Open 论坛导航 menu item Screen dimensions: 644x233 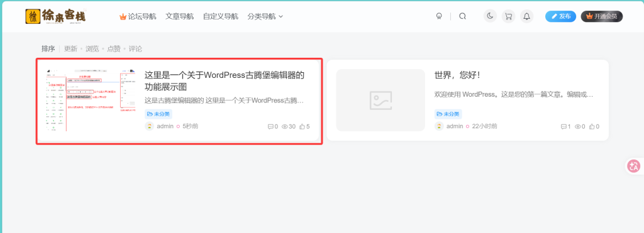pyautogui.click(x=142, y=16)
